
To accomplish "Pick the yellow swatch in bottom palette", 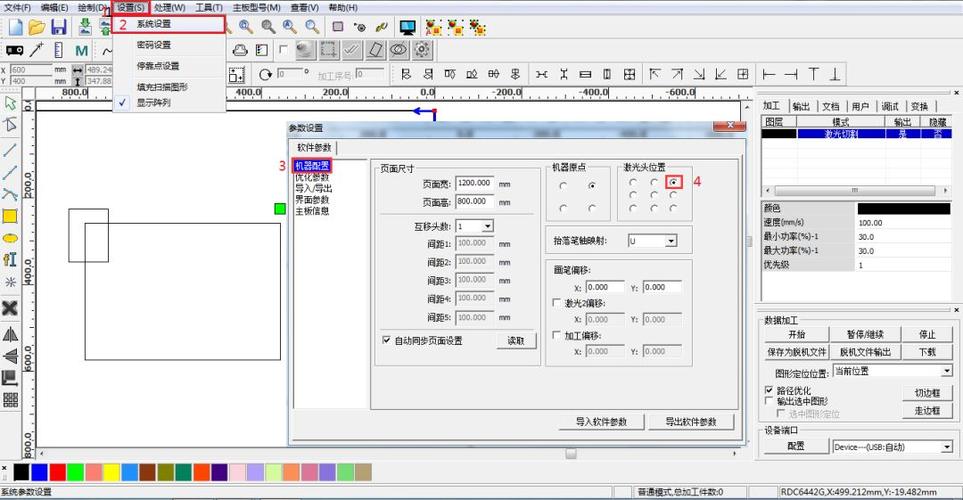I will tap(112, 472).
